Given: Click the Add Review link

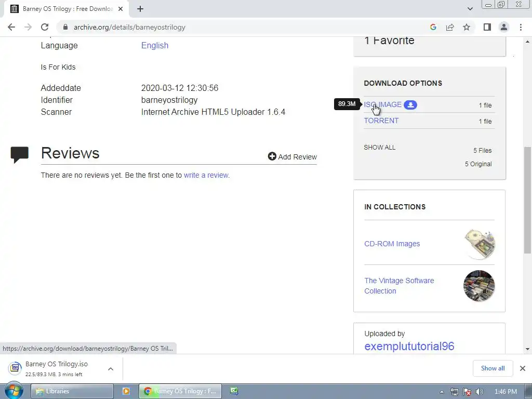Looking at the screenshot, I should pyautogui.click(x=292, y=157).
